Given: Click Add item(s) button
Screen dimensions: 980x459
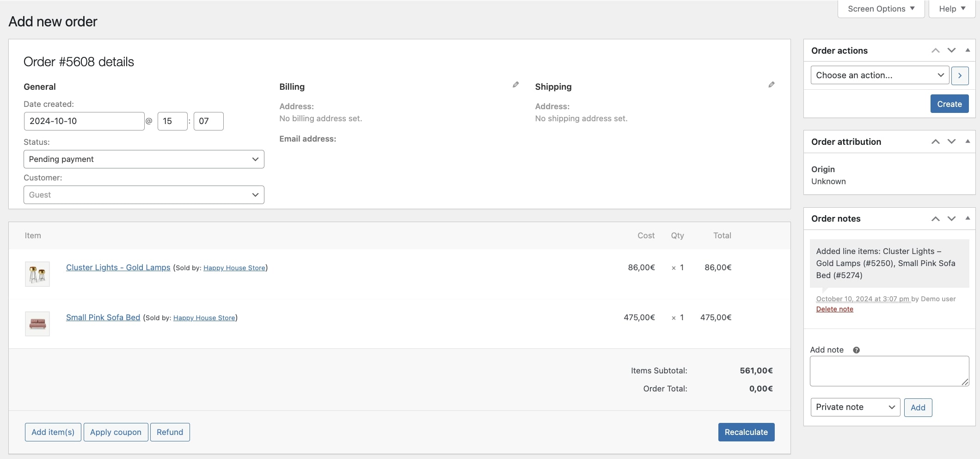Looking at the screenshot, I should coord(53,432).
